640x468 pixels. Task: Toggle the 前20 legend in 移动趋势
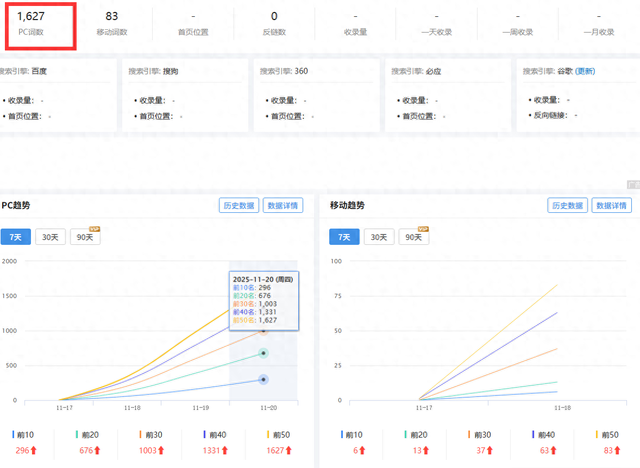click(416, 435)
